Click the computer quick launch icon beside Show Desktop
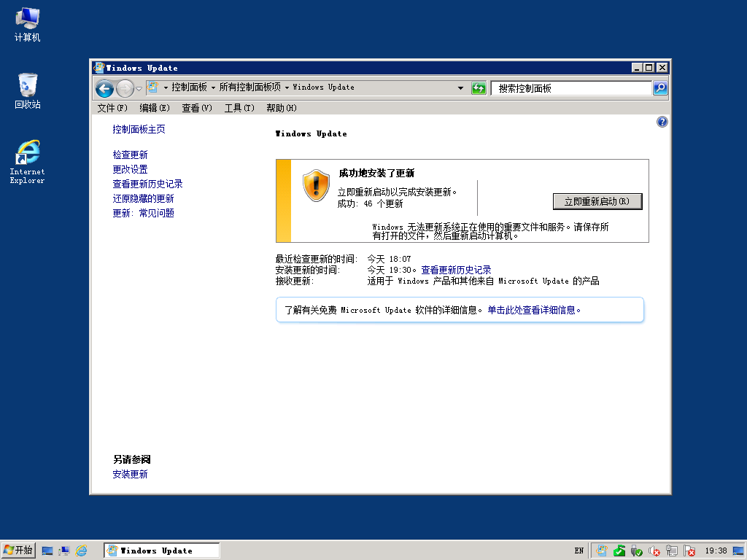The width and height of the screenshot is (747, 560). pos(64,551)
